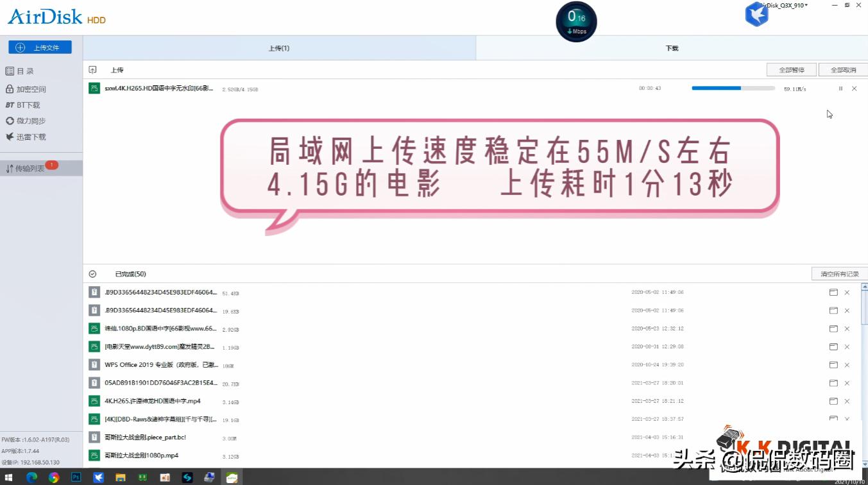Click 全部暂停 to pause all uploads
This screenshot has height=485, width=868.
(791, 69)
